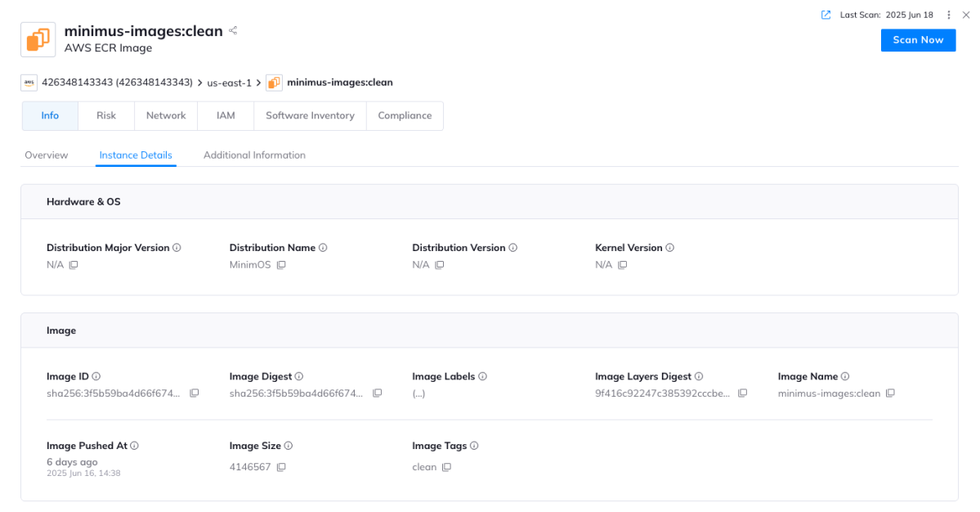Copy the Distribution Name MinimOS value
980x512 pixels.
pyautogui.click(x=281, y=265)
